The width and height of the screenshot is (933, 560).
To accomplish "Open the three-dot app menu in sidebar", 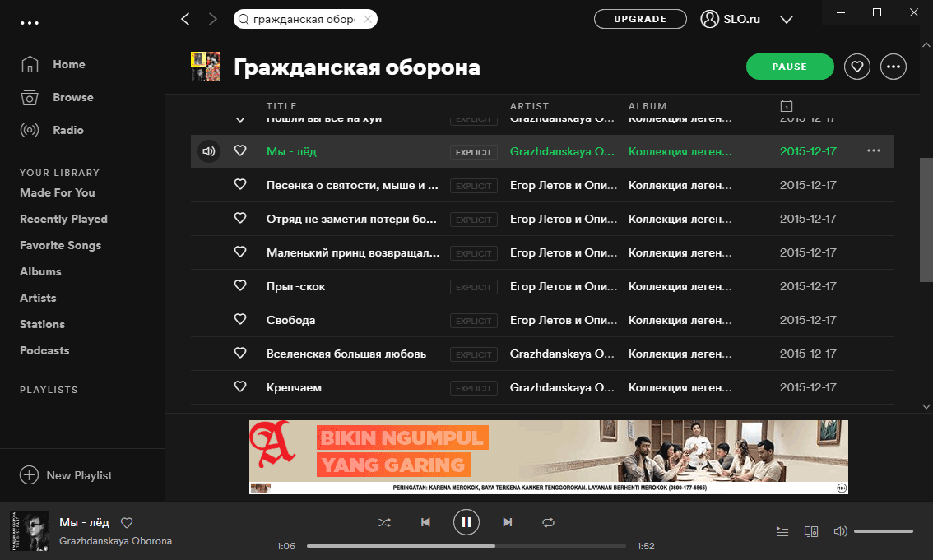I will point(29,23).
